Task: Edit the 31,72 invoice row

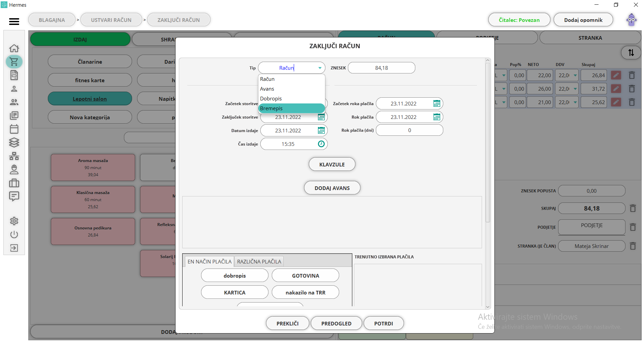Action: [x=616, y=89]
